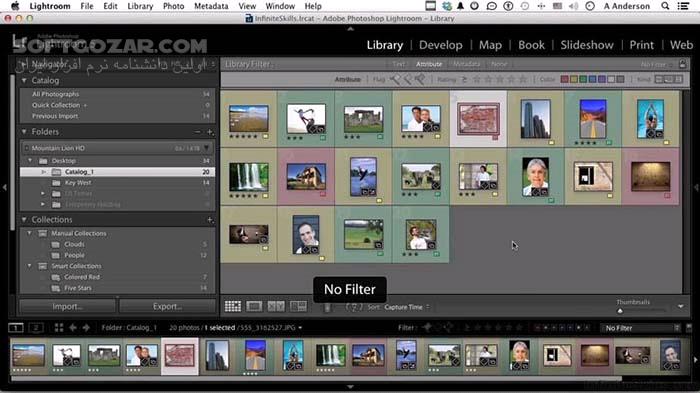This screenshot has width=700, height=393.
Task: Switch to Grid view icon in toolbar
Action: tap(233, 306)
